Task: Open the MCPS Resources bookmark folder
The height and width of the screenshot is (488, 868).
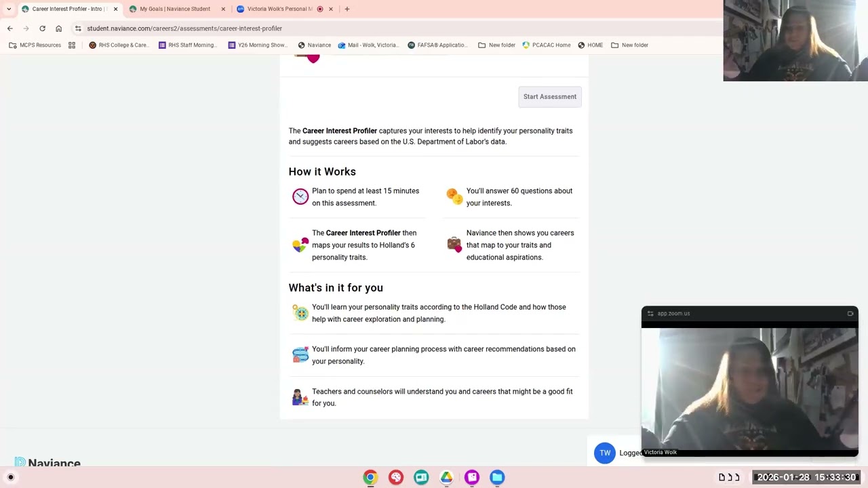Action: (35, 45)
